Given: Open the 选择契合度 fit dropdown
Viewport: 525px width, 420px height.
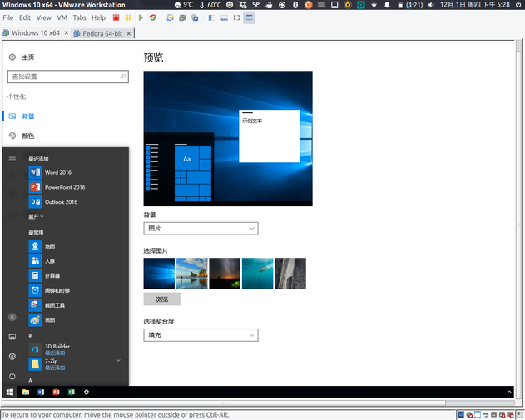Looking at the screenshot, I should tap(201, 334).
